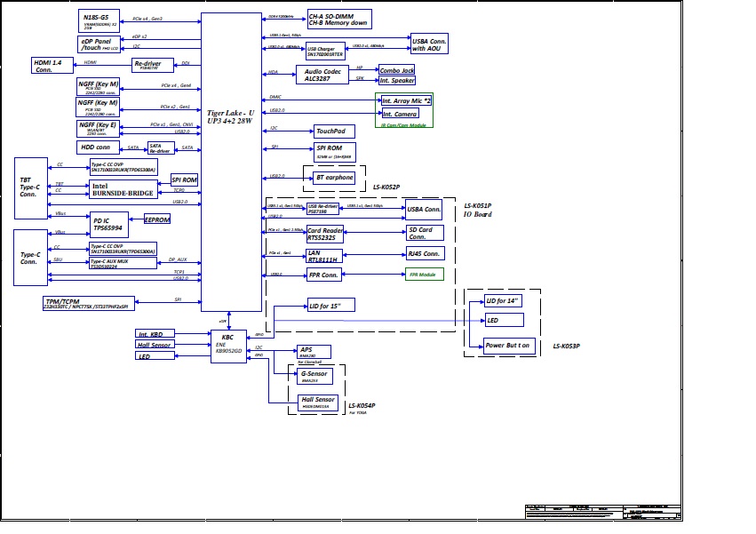Click the USBA Conn. with AOU block
The width and height of the screenshot is (756, 534).
point(429,44)
